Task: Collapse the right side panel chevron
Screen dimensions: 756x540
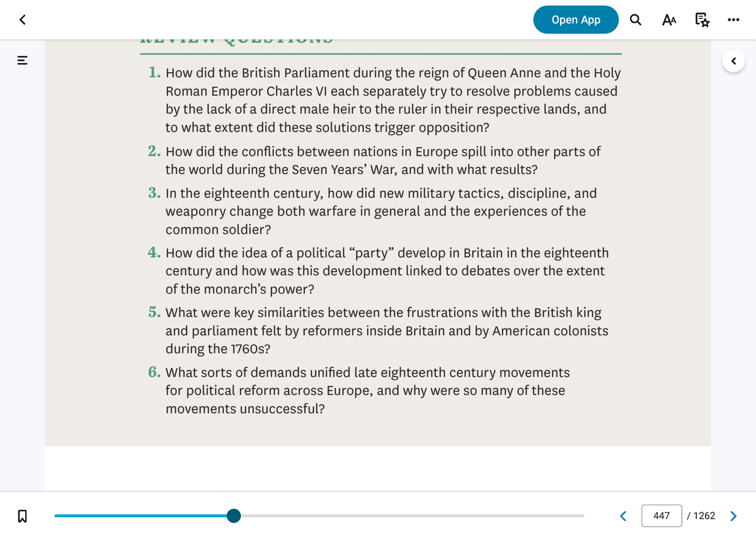Action: point(733,60)
